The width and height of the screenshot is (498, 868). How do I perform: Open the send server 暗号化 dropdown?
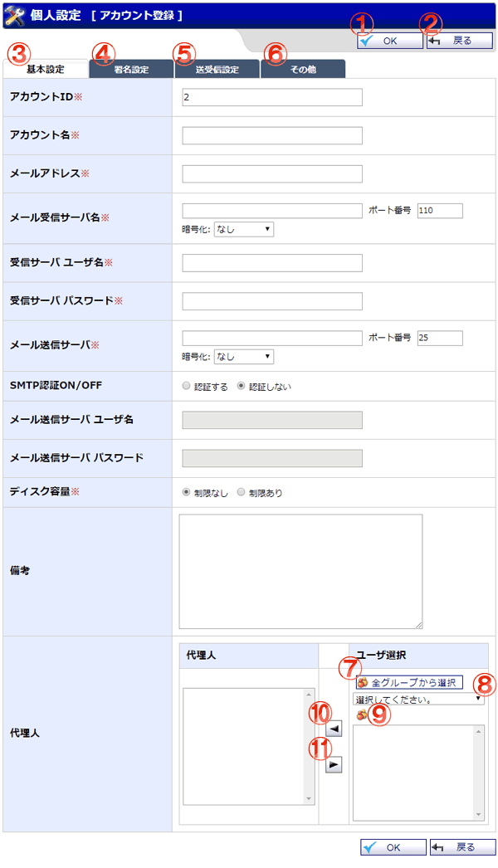point(244,357)
